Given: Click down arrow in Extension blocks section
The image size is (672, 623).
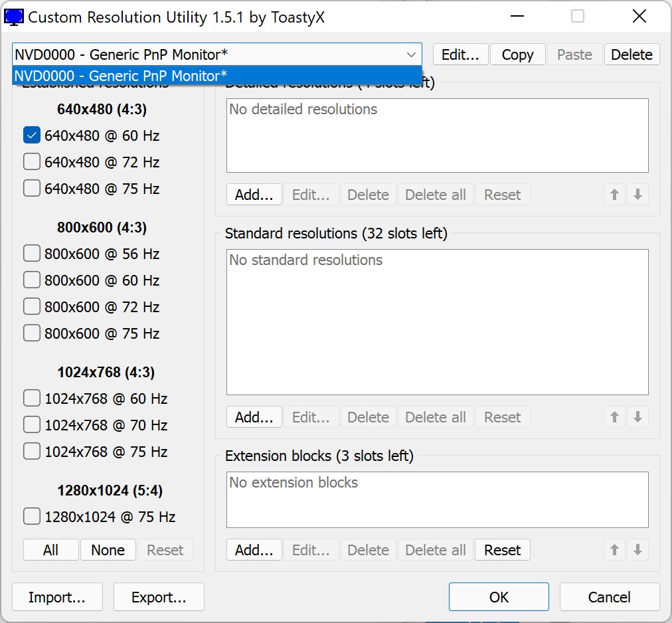Looking at the screenshot, I should click(637, 550).
